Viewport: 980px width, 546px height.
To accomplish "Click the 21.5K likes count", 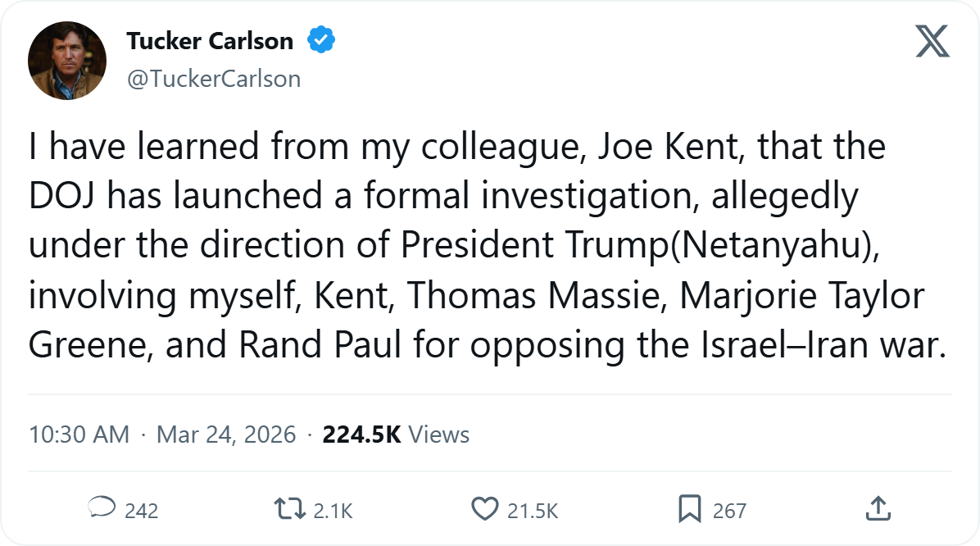I will [x=533, y=511].
